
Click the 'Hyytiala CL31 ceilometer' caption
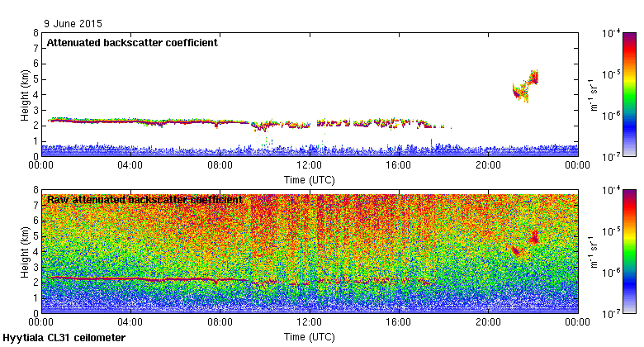point(64,338)
